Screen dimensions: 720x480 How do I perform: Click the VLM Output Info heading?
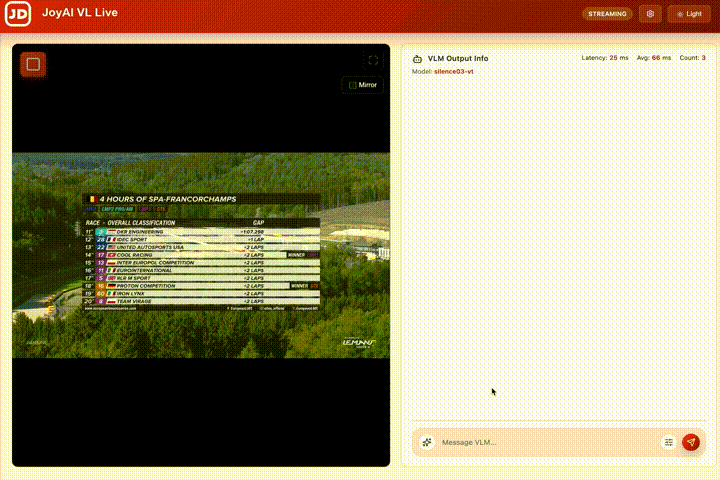[458, 58]
